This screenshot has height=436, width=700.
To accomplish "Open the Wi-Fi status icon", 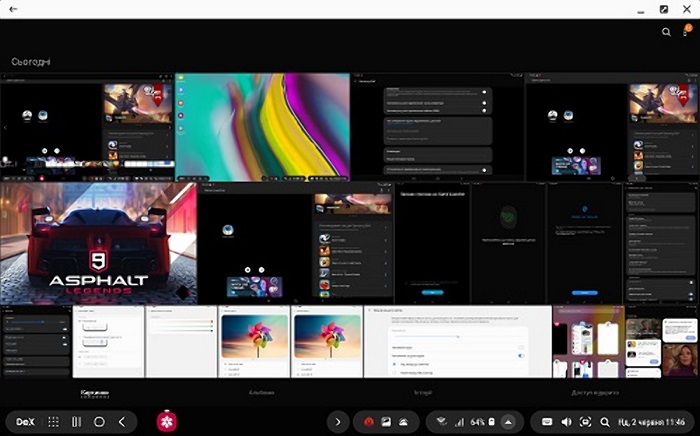I will pyautogui.click(x=441, y=422).
